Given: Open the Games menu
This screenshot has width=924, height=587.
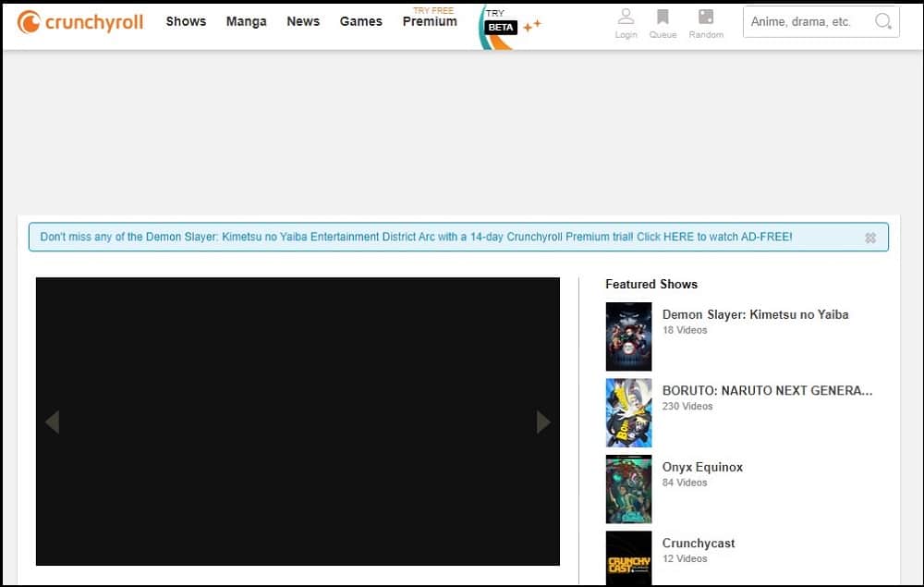Looking at the screenshot, I should (360, 21).
